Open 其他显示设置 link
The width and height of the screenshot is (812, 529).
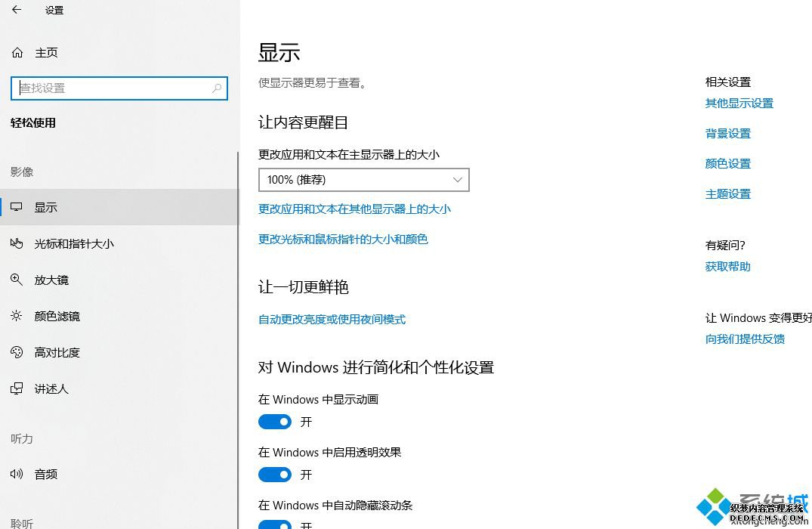[739, 104]
